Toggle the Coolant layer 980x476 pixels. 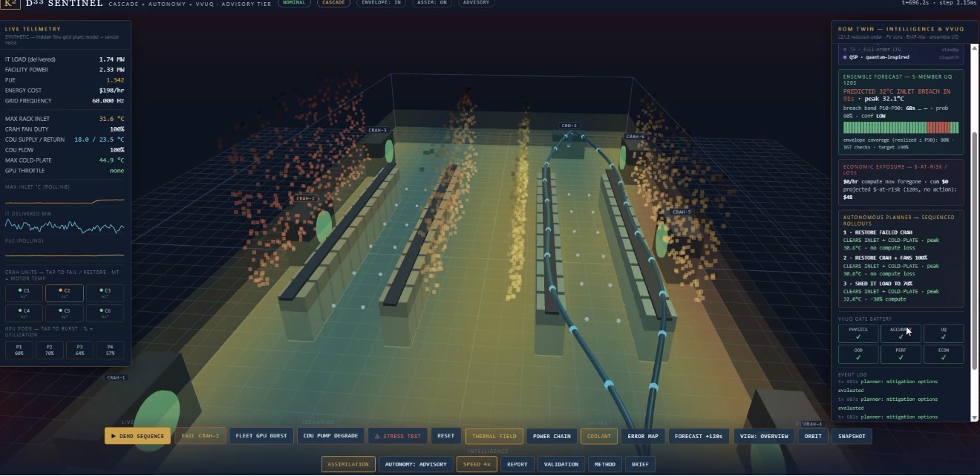click(x=599, y=436)
